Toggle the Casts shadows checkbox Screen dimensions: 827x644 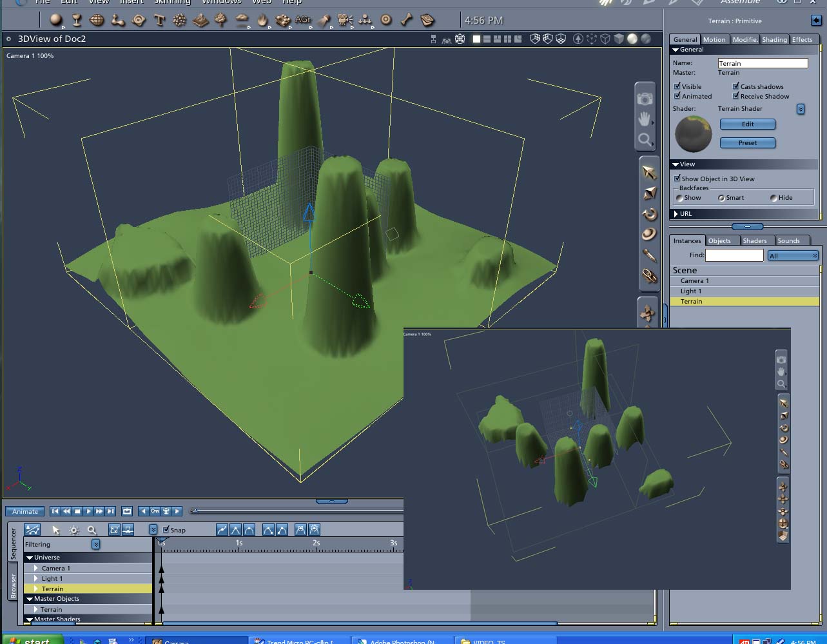tap(735, 86)
